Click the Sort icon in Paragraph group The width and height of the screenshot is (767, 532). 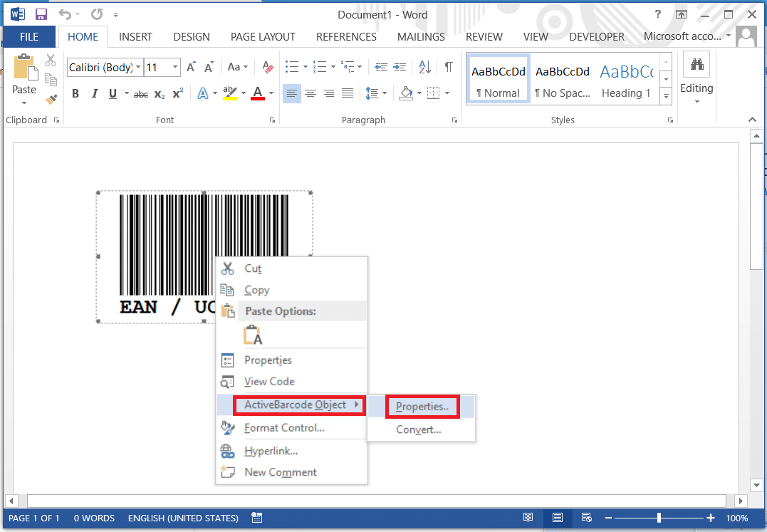425,67
